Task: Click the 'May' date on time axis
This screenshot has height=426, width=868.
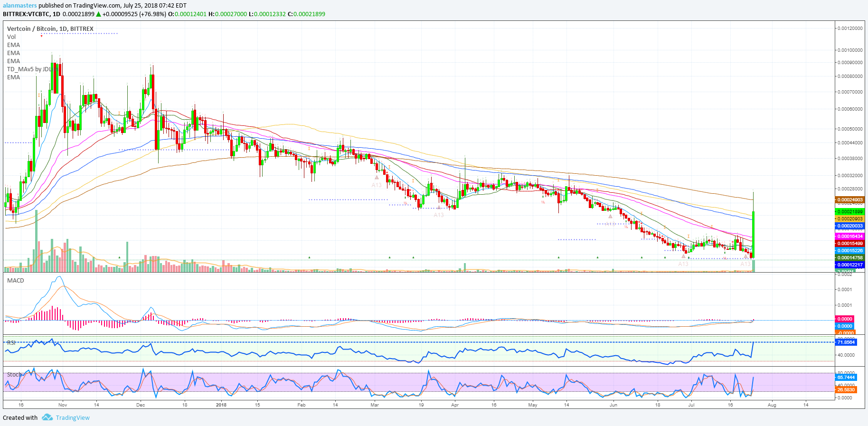Action: (x=532, y=405)
